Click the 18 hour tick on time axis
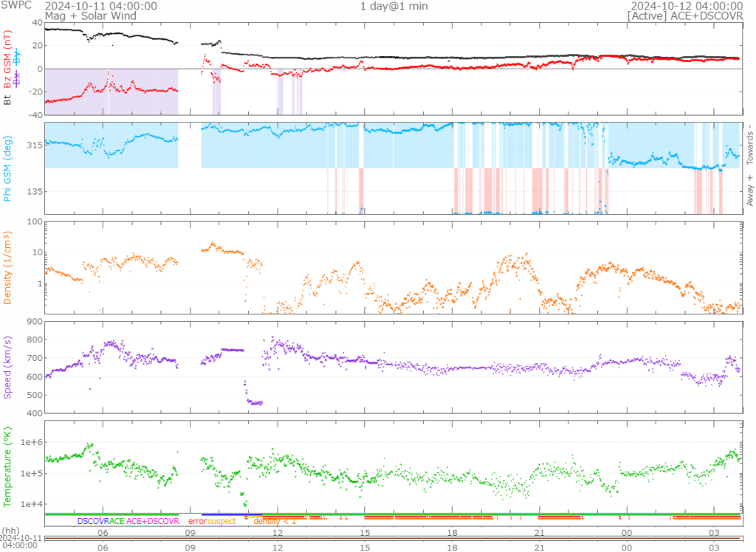 coord(452,533)
